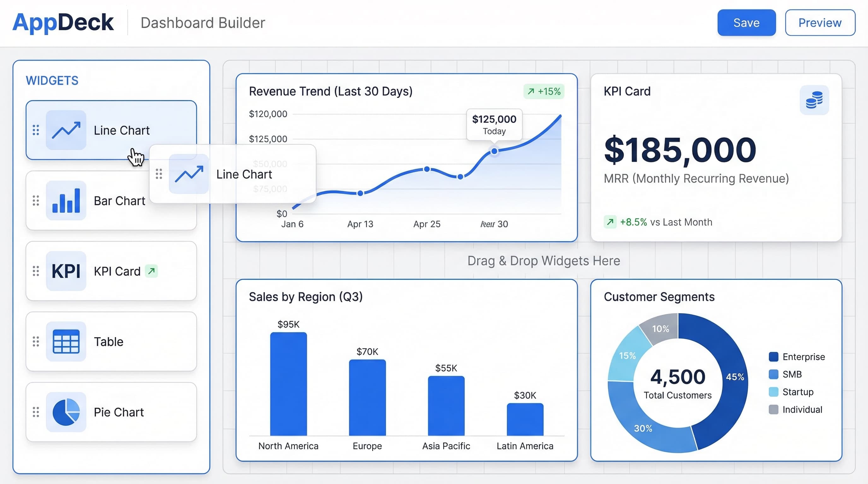This screenshot has height=484, width=868.
Task: Click the MRR (Monthly Recurring Revenue) label
Action: (696, 178)
